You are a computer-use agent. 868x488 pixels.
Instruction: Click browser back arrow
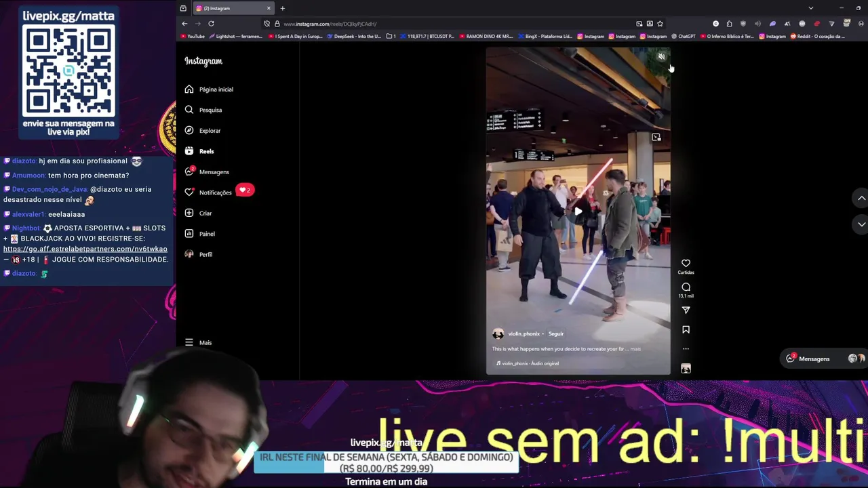(x=184, y=24)
